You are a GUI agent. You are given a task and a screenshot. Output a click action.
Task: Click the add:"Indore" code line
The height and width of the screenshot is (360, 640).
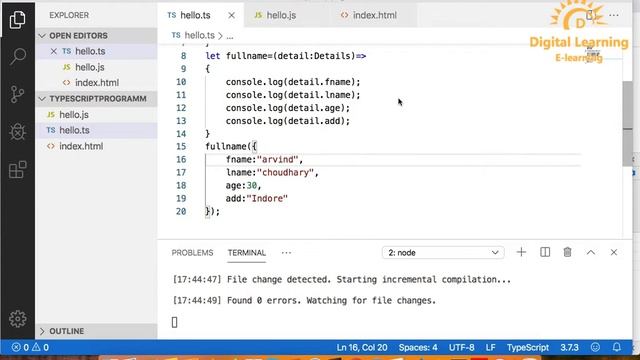coord(257,199)
